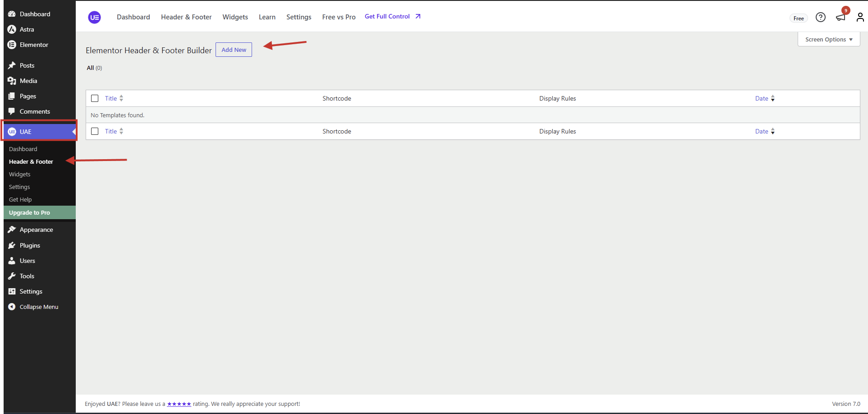Screen dimensions: 868x414
Task: Tick the select-all checkbox in table footer
Action: [x=95, y=131]
